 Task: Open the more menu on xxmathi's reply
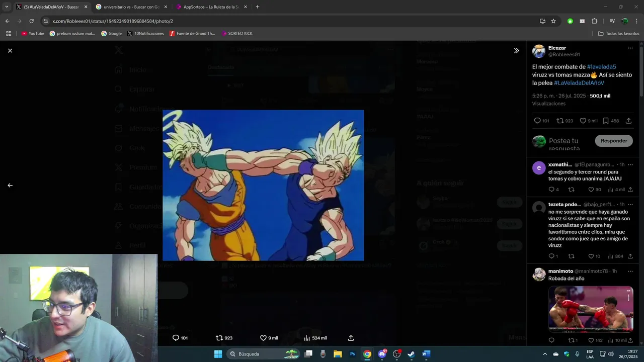(630, 164)
